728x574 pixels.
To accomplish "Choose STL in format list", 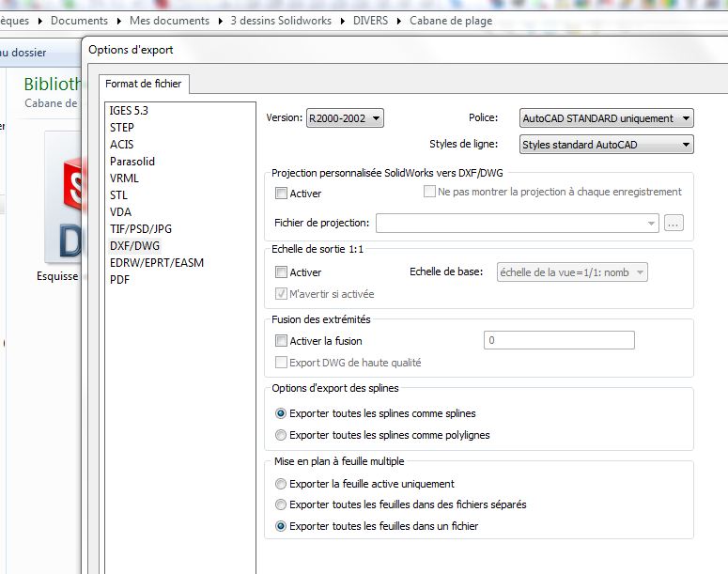I will (x=118, y=195).
